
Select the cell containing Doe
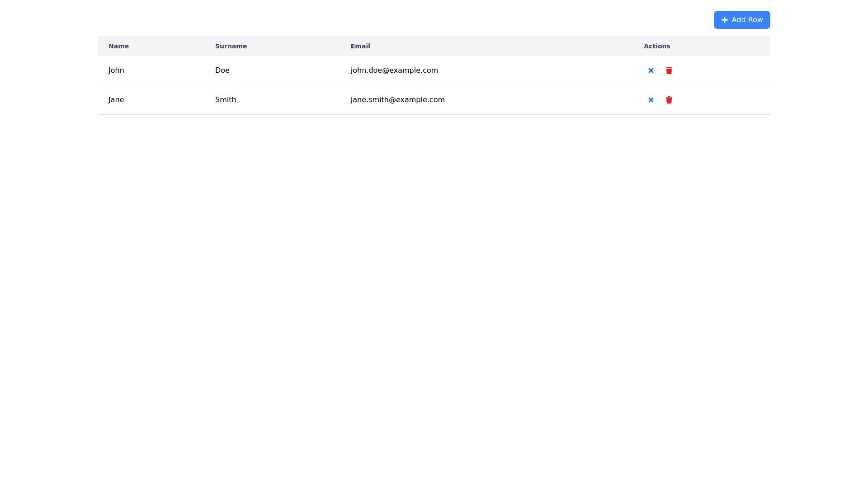(x=222, y=70)
